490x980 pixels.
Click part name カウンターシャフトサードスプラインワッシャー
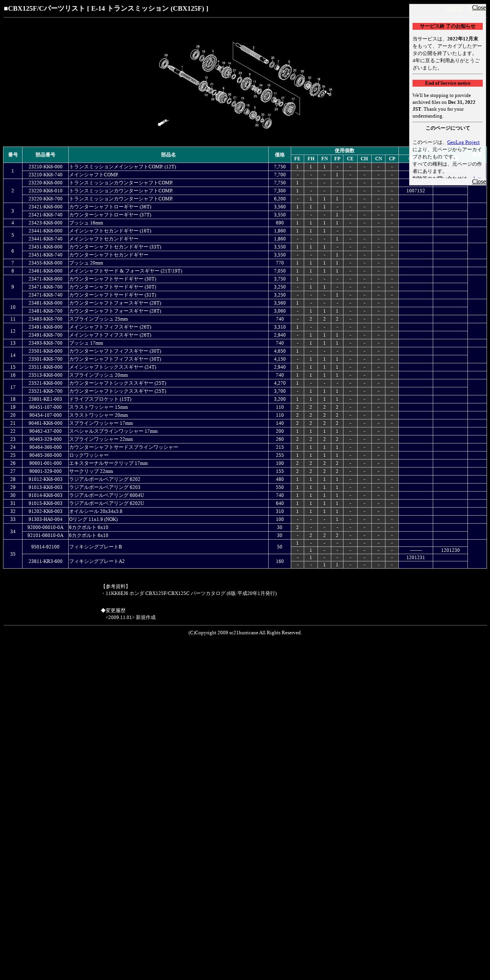pos(124,447)
